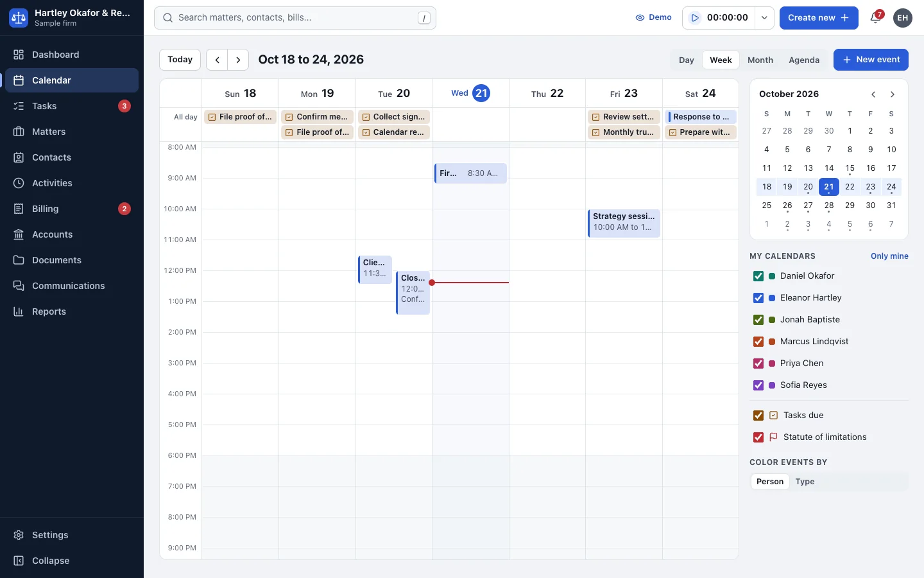Start the timer play button
Viewport: 924px width, 578px height.
click(695, 18)
